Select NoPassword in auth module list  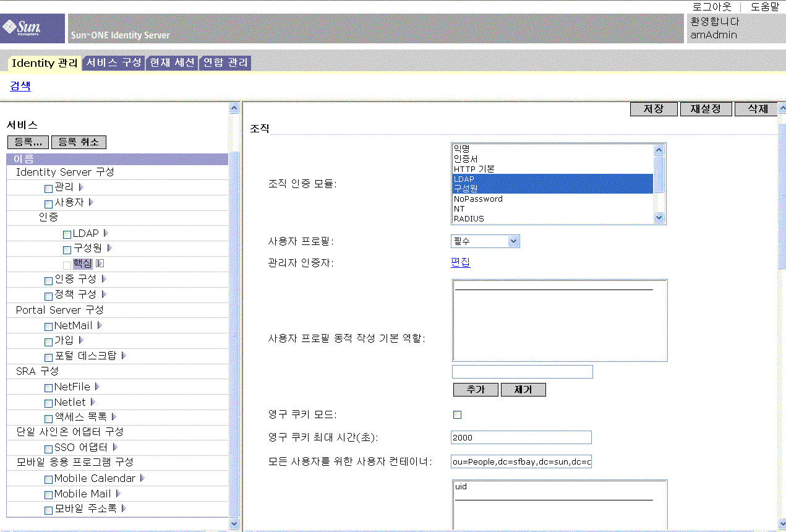(553, 199)
